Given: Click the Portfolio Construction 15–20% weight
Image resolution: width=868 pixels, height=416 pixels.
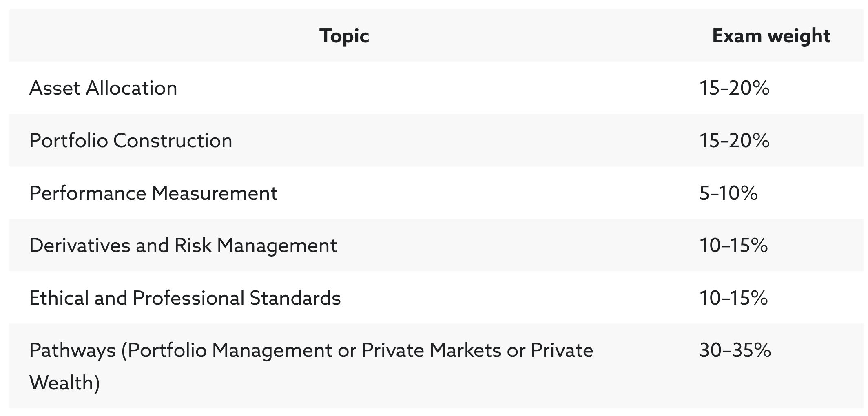Looking at the screenshot, I should tap(734, 141).
